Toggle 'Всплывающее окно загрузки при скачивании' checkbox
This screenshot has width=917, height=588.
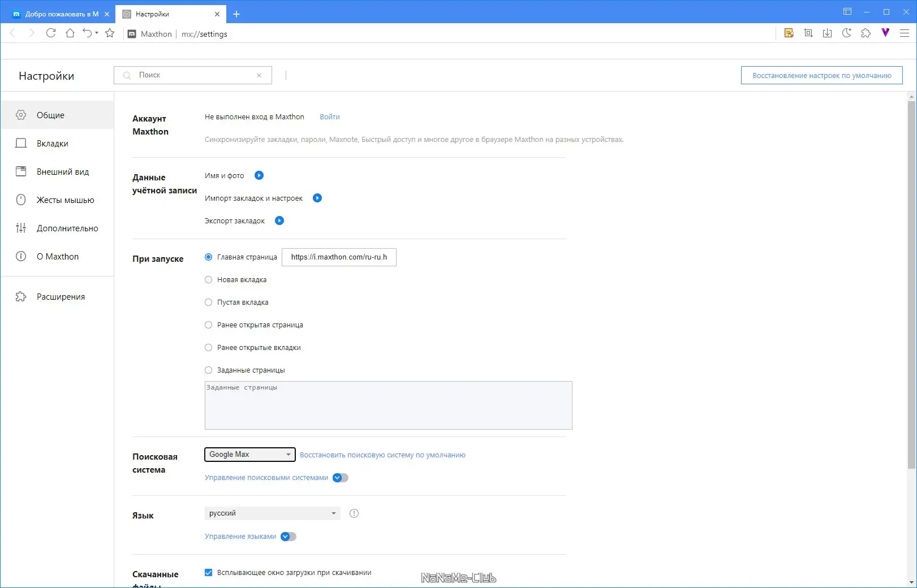(x=208, y=572)
